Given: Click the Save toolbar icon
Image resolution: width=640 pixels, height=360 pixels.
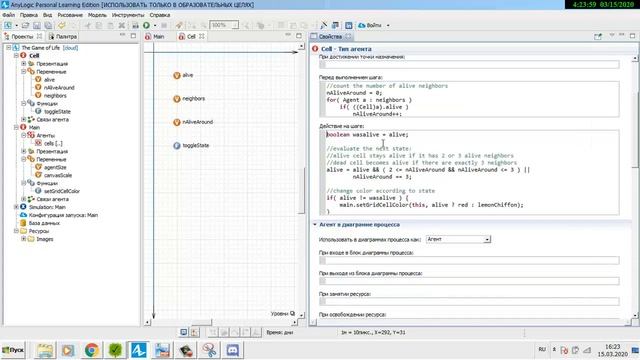Looking at the screenshot, I should point(37,25).
